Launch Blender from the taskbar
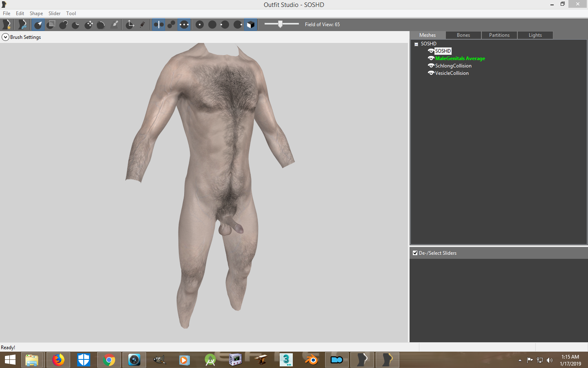The width and height of the screenshot is (588, 368). point(312,360)
